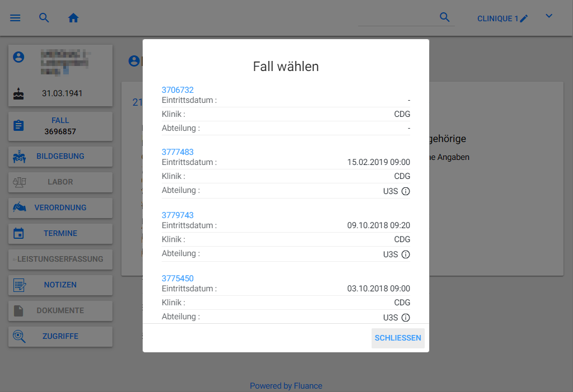Click the pencil edit icon next to CLINIQUE 1

(x=524, y=18)
